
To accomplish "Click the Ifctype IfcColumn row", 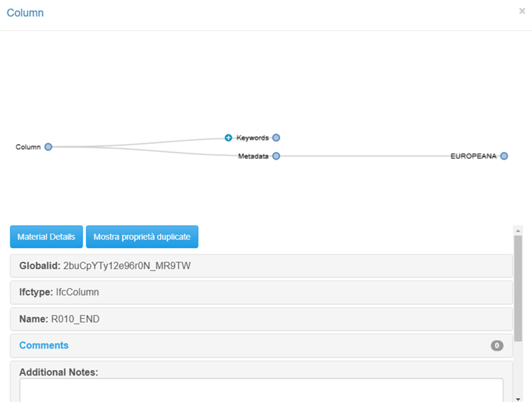I will tap(261, 292).
